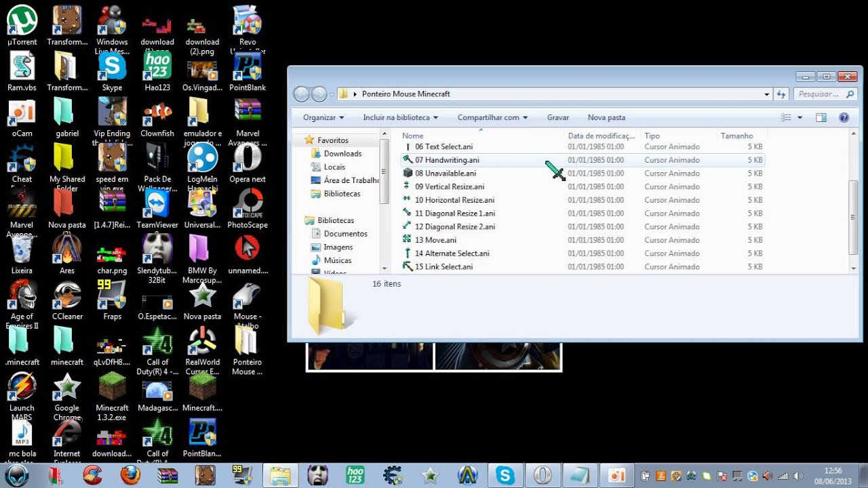Select Favoritos in navigation pane
The image size is (868, 488).
tap(332, 140)
